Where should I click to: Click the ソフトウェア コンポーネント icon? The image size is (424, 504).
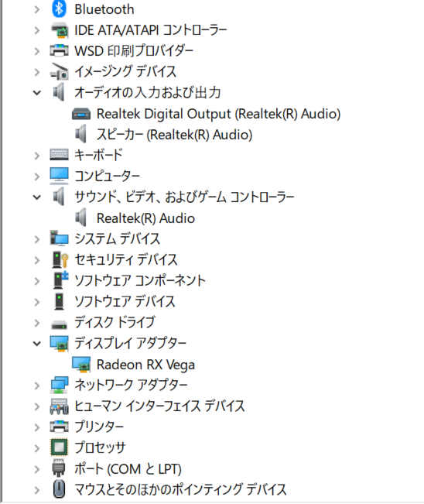click(60, 280)
